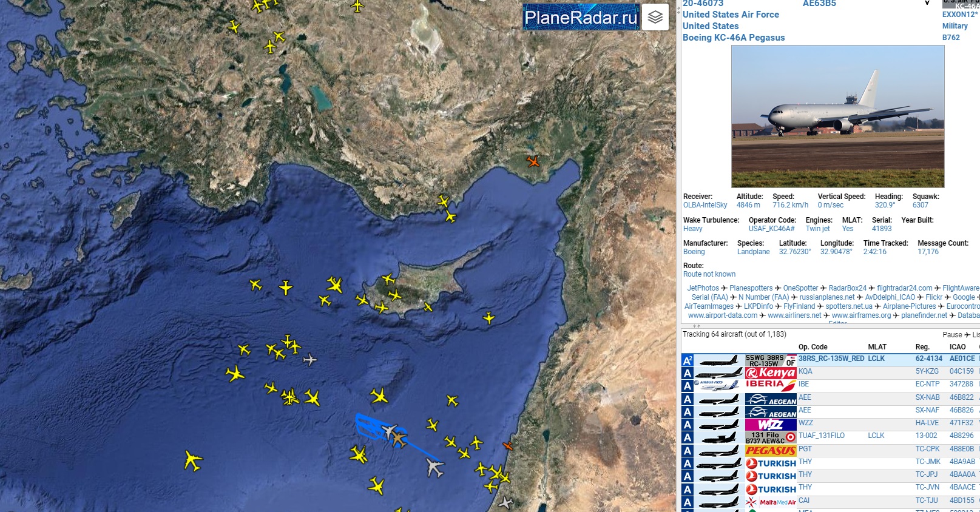This screenshot has height=512, width=980.
Task: Select the yellow aircraft east of Cyprus
Action: point(488,317)
